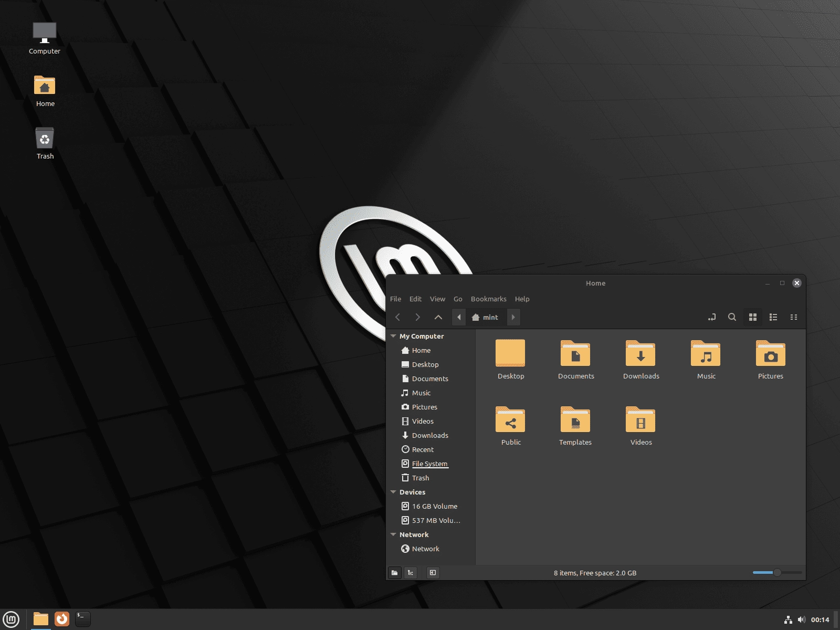Go up to parent folder
Screen dimensions: 840x630
(x=438, y=317)
